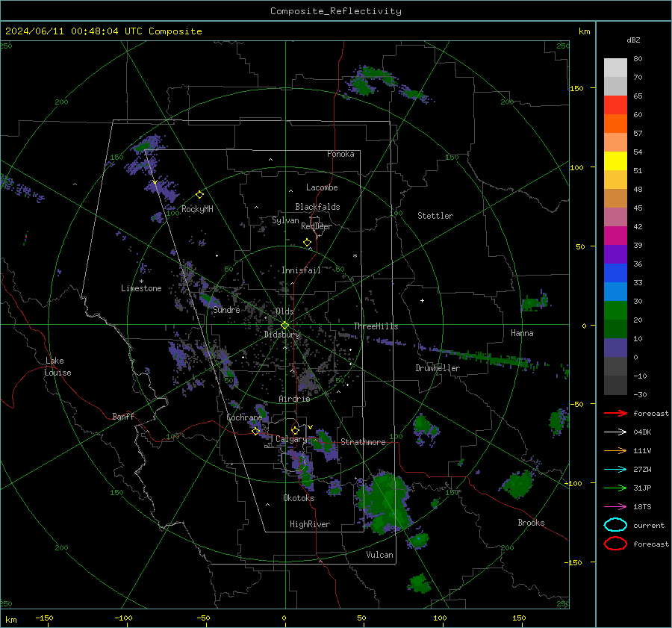
Task: Click the Cochrane city label
Action: point(244,417)
